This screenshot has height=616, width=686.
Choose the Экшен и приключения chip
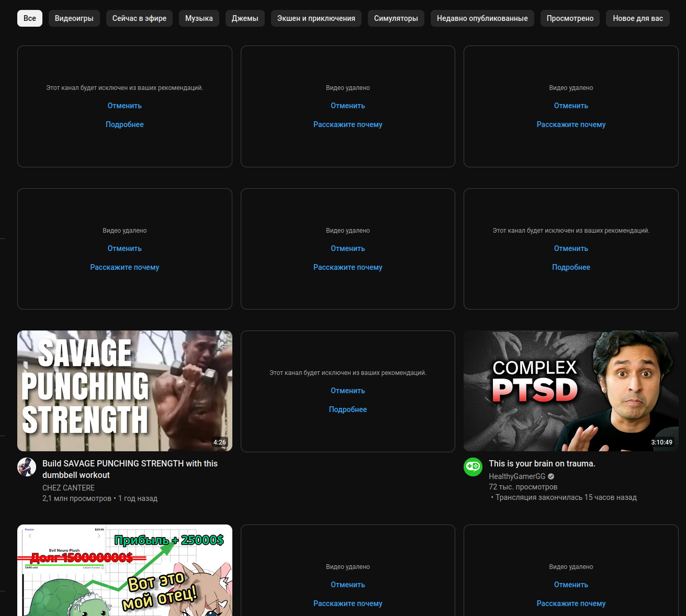pos(316,18)
